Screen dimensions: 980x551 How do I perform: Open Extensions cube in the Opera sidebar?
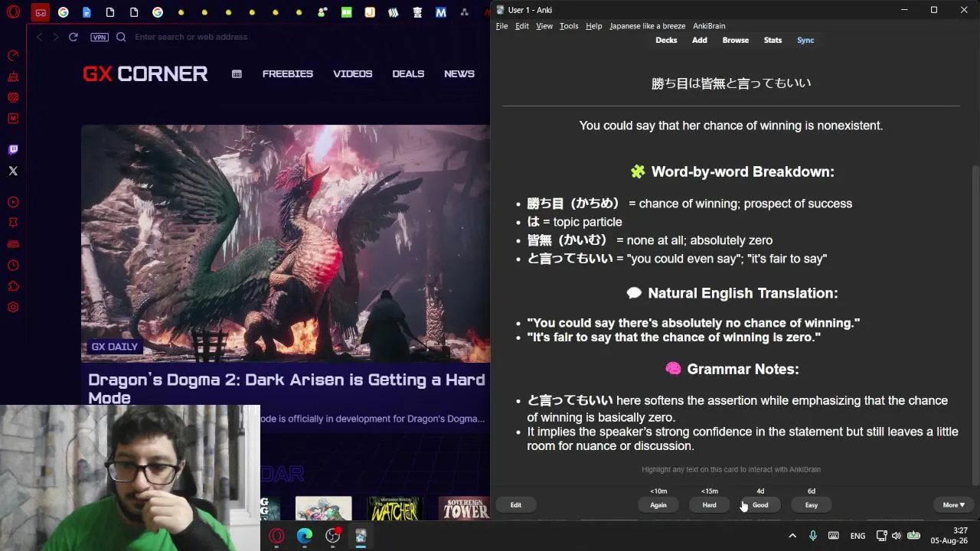point(13,286)
